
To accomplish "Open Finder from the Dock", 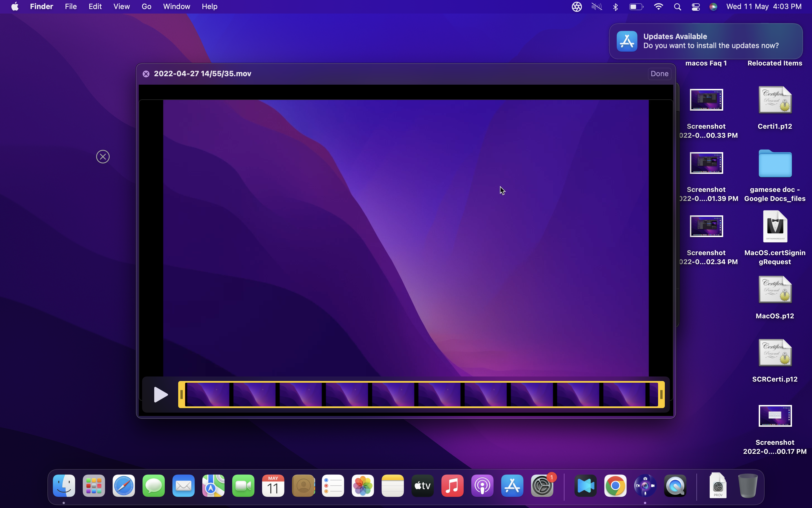I will point(64,485).
